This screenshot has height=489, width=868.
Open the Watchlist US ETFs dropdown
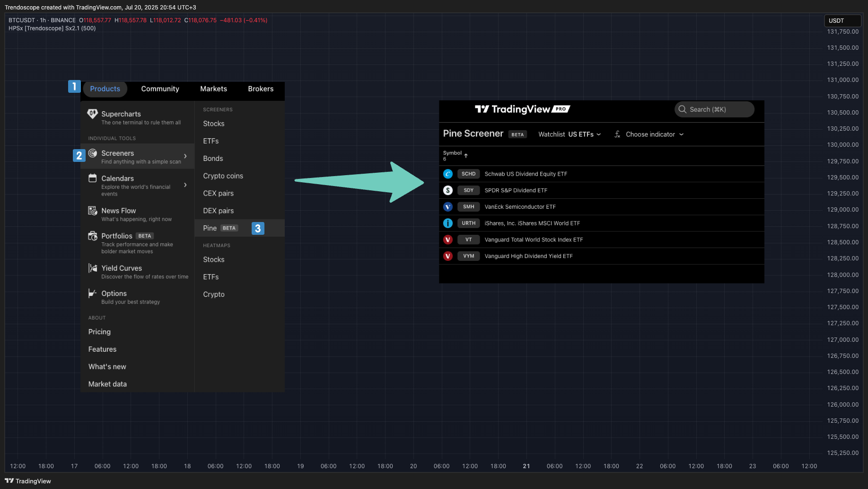tap(570, 134)
